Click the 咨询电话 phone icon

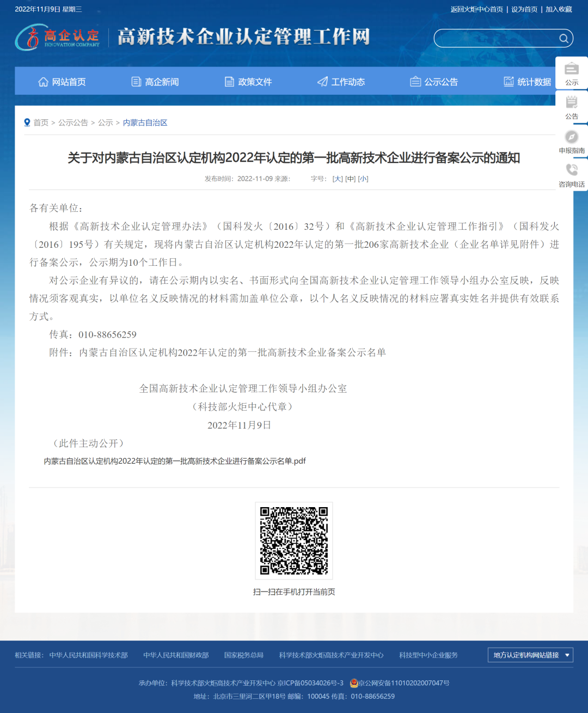(x=571, y=169)
